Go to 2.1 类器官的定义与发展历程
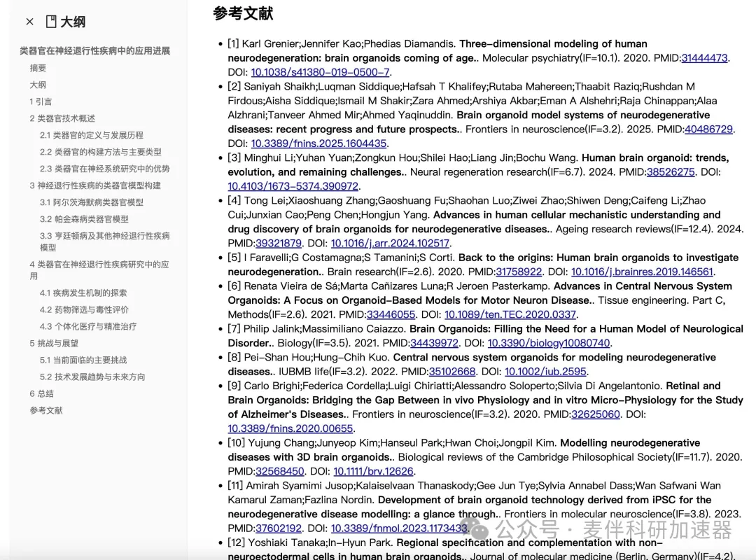 [91, 135]
